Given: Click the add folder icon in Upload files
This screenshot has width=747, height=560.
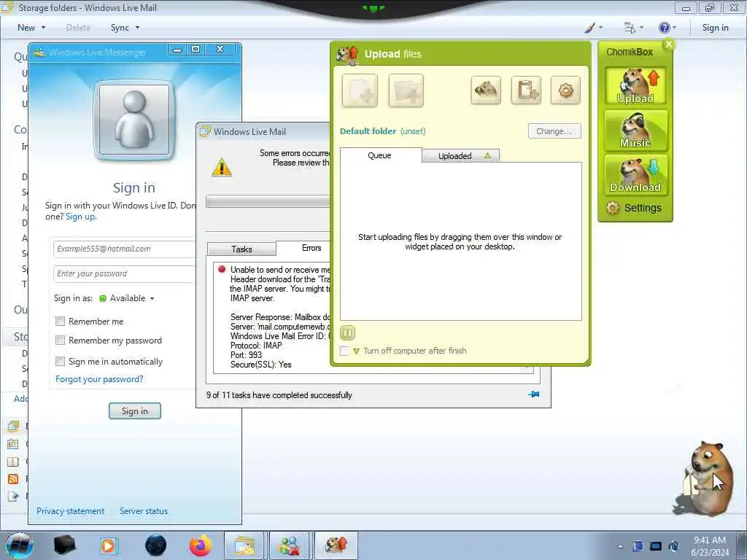Looking at the screenshot, I should [406, 90].
